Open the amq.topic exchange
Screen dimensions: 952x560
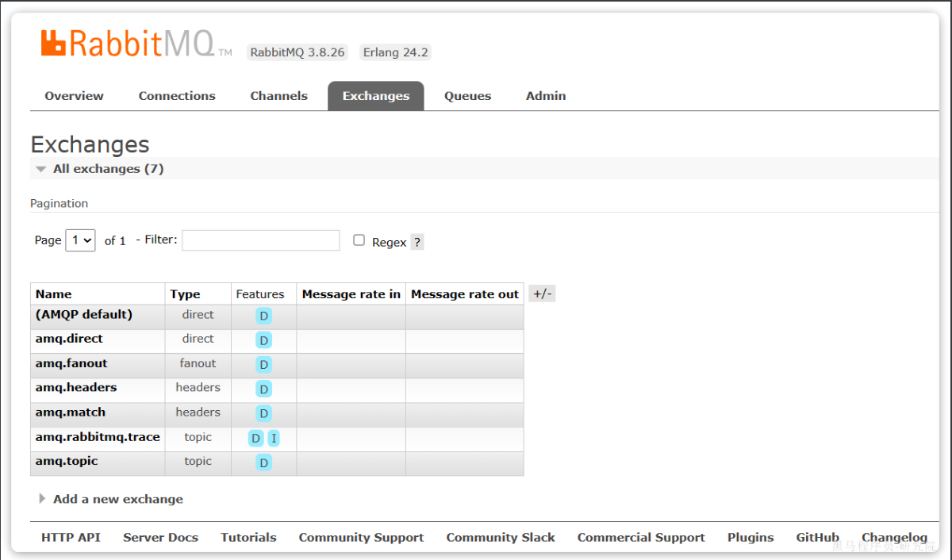click(67, 461)
